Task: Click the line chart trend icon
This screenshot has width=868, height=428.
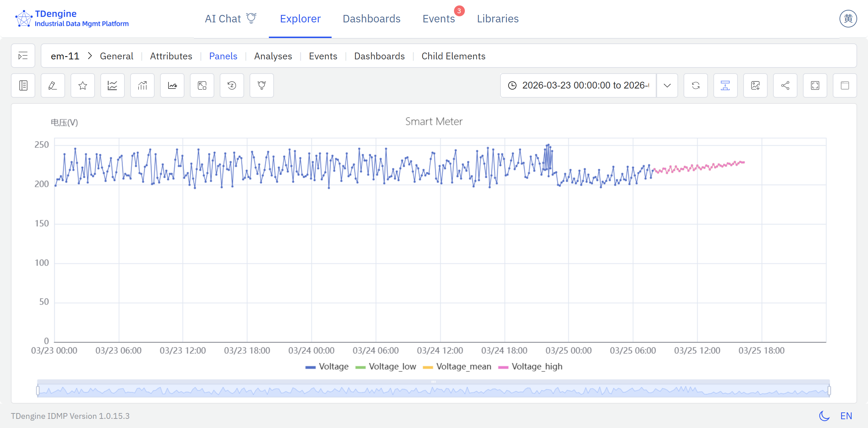Action: 112,85
